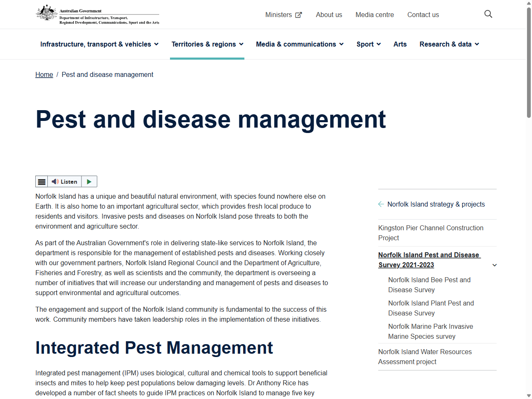Start audio with the green play icon
Screen dimensions: 532x399
pos(89,182)
